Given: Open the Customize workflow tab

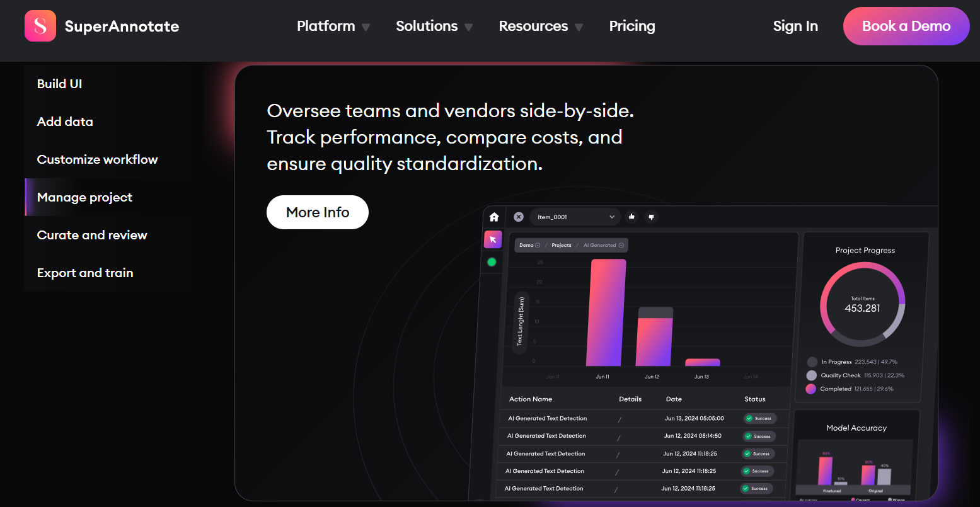Looking at the screenshot, I should pyautogui.click(x=97, y=159).
